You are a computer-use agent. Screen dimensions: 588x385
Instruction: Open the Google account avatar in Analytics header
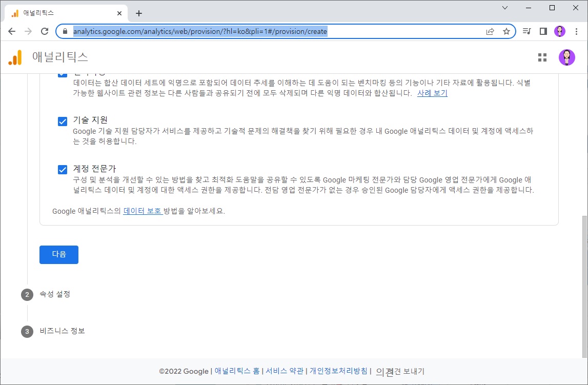[566, 57]
